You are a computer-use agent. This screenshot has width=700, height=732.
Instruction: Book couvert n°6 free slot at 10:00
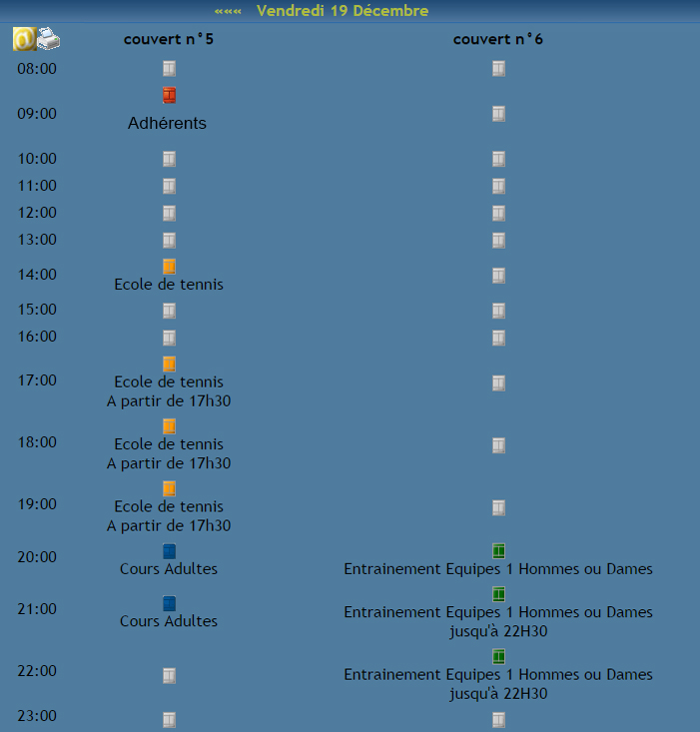click(x=499, y=159)
